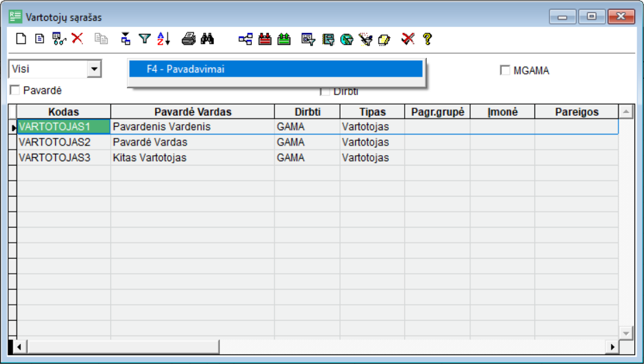Click the vertical scrollbar down arrow
The image size is (644, 364).
626,332
